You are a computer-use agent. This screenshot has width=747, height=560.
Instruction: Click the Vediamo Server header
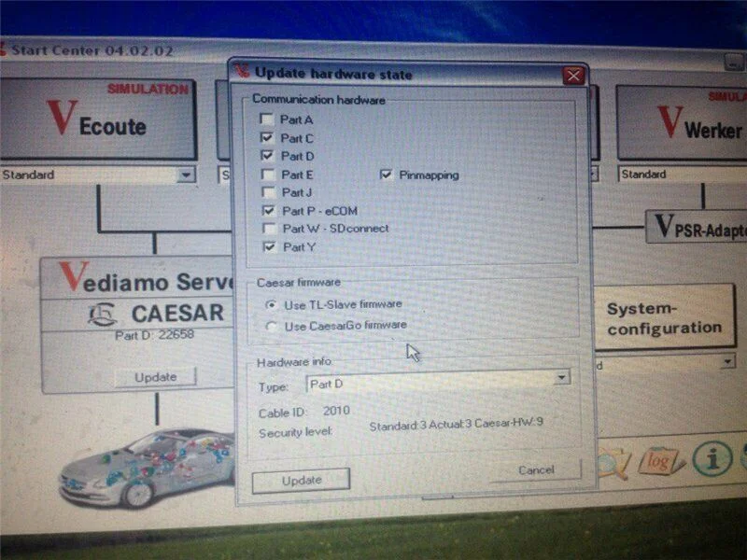pos(138,279)
